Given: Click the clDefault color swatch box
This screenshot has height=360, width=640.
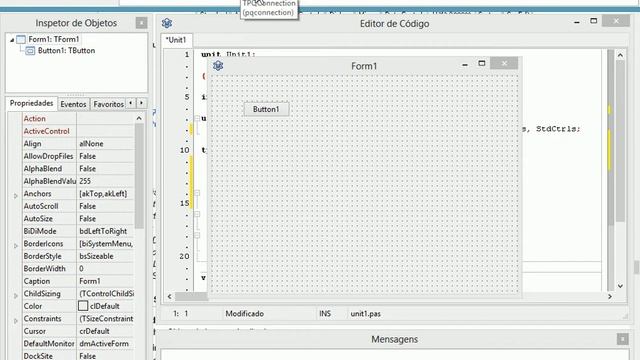Looking at the screenshot, I should click(x=83, y=306).
